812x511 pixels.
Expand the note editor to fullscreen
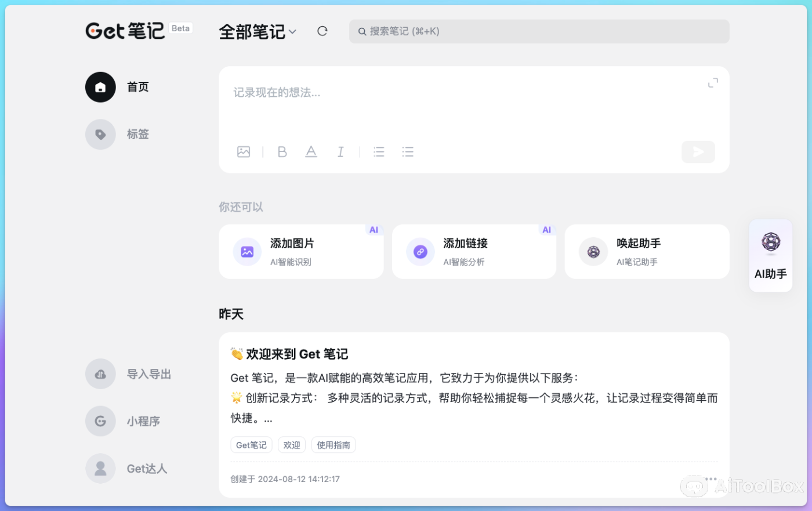tap(712, 82)
